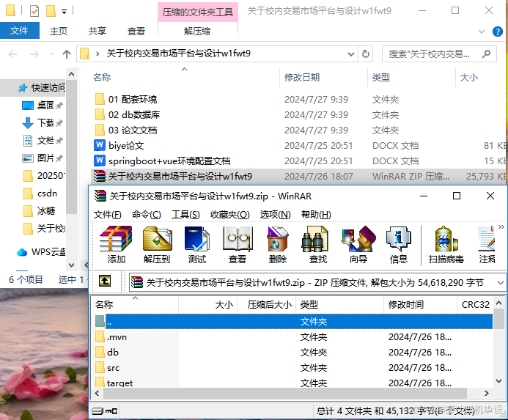Image resolution: width=508 pixels, height=420 pixels.
Task: Open Quick Access toolbar customize dropdown
Action: pyautogui.click(x=65, y=12)
